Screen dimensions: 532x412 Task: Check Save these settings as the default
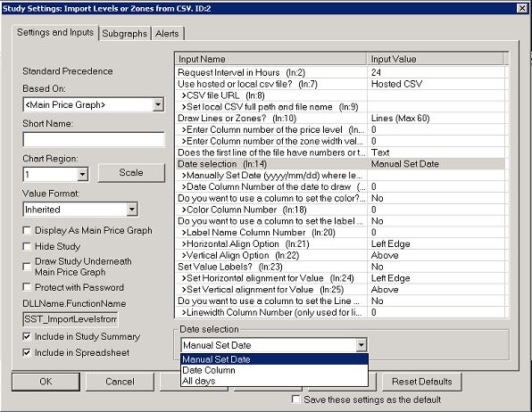(x=295, y=400)
